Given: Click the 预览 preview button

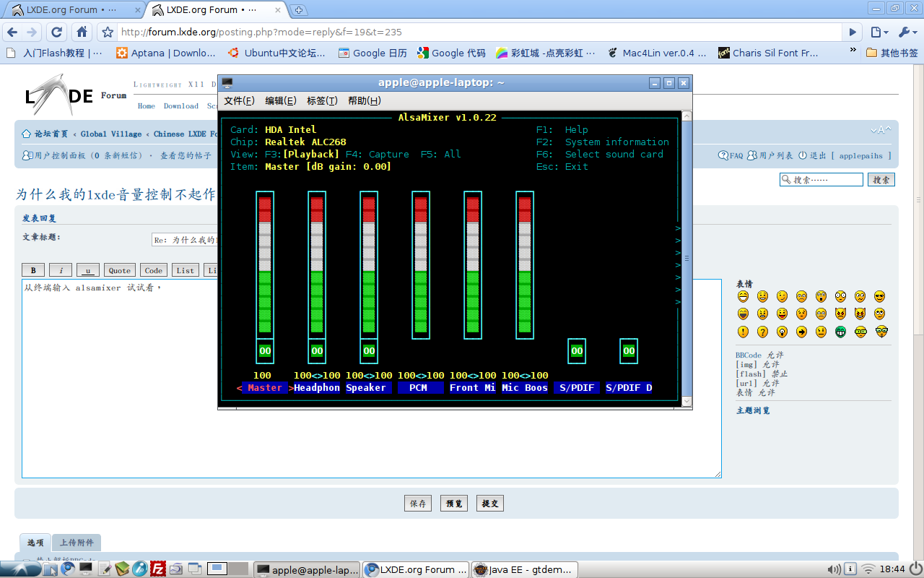Looking at the screenshot, I should click(454, 504).
